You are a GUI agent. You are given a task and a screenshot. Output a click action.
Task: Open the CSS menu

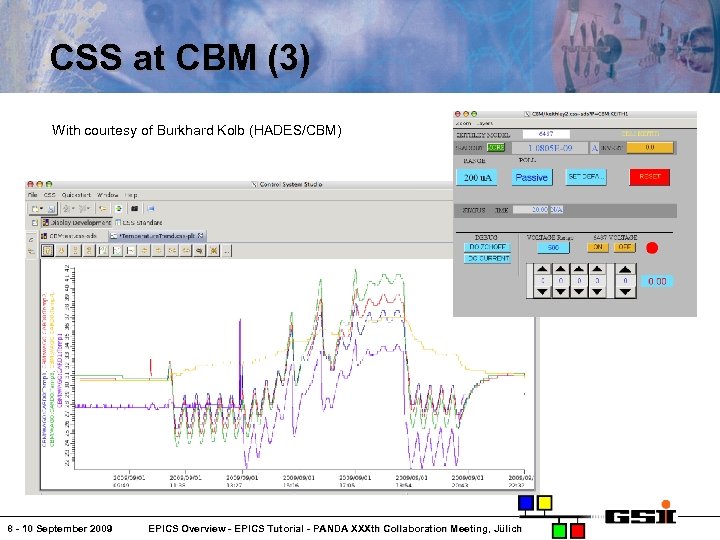point(50,195)
